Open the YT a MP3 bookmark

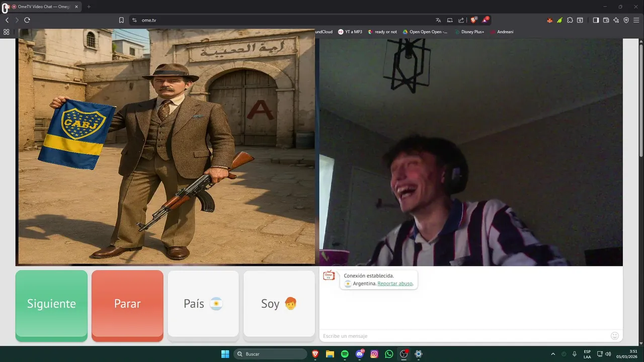350,32
